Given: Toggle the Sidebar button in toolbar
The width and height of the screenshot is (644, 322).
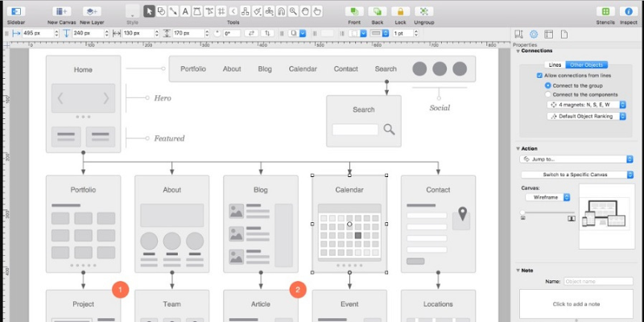Looking at the screenshot, I should [x=16, y=11].
